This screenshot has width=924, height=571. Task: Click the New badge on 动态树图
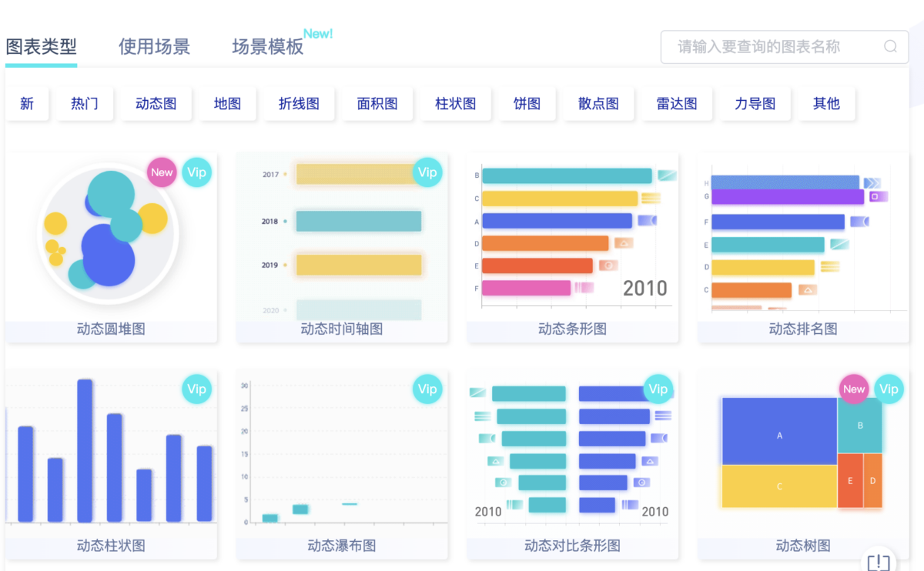coord(853,389)
